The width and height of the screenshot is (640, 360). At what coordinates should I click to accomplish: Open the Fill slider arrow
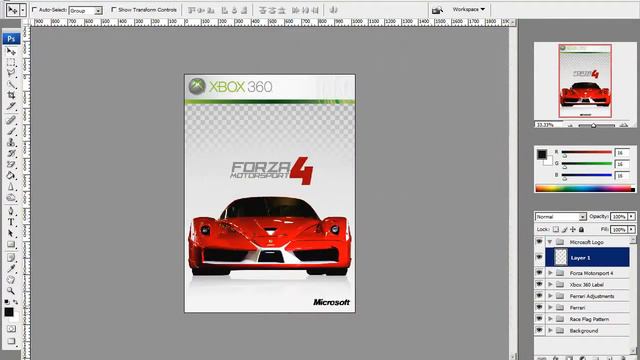tap(631, 229)
